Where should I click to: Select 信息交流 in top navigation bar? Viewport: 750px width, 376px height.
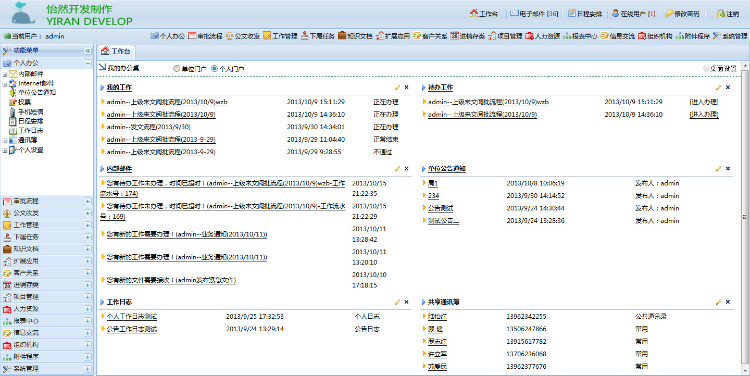[618, 36]
